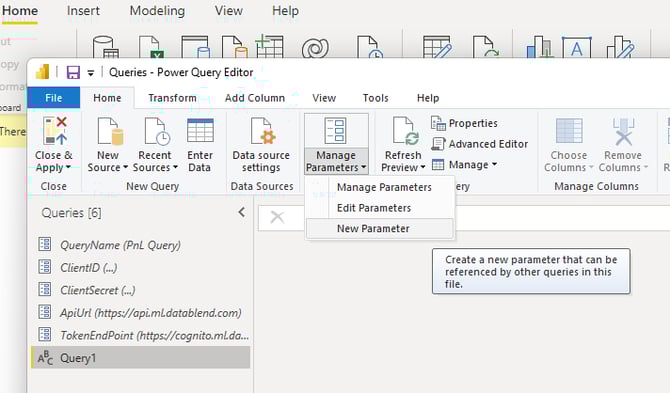670x393 pixels.
Task: Collapse the Queries pane with chevron
Action: coord(242,212)
